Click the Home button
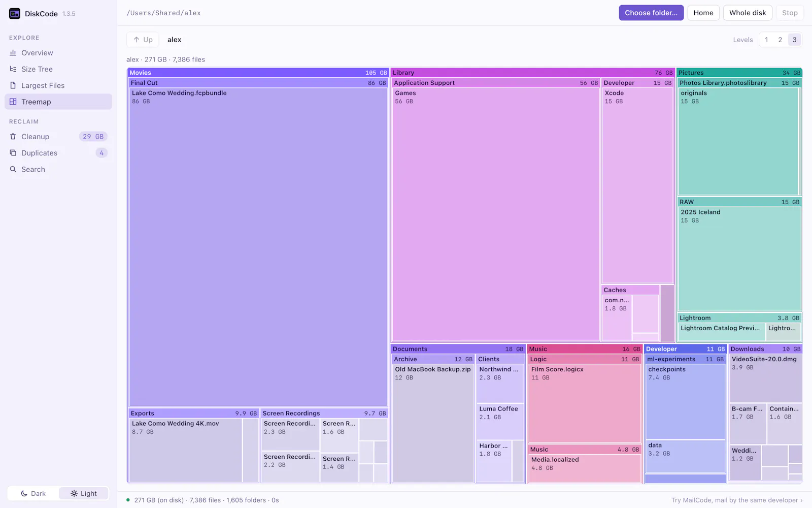Image resolution: width=812 pixels, height=508 pixels. [x=703, y=13]
